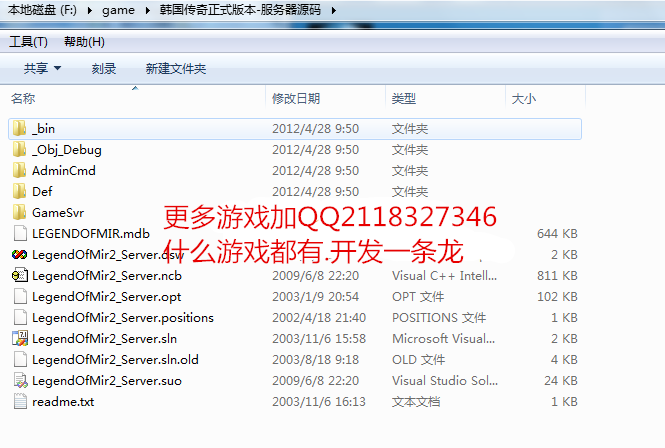665x448 pixels.
Task: Click 韩国传奇正式版本-服务器源码 breadcrumb
Action: (x=240, y=10)
